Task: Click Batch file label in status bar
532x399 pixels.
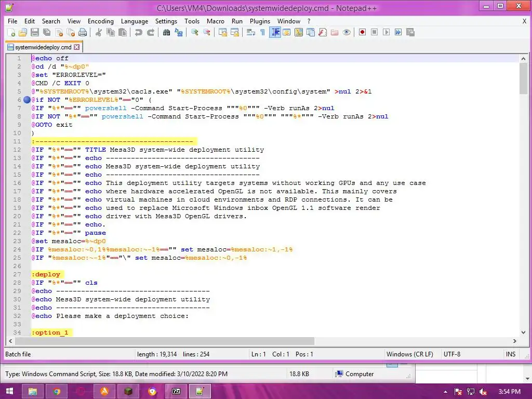Action: pos(18,354)
